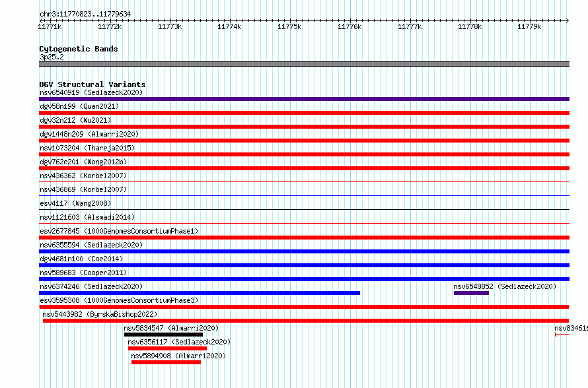Click the Cytogenetic Bands track title
The image size is (588, 388).
tap(79, 49)
